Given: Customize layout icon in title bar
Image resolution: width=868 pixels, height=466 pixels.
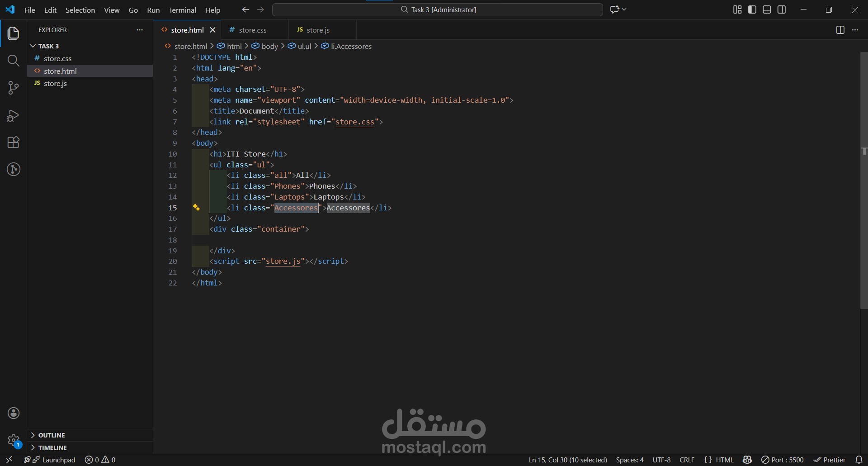Looking at the screenshot, I should coord(737,10).
